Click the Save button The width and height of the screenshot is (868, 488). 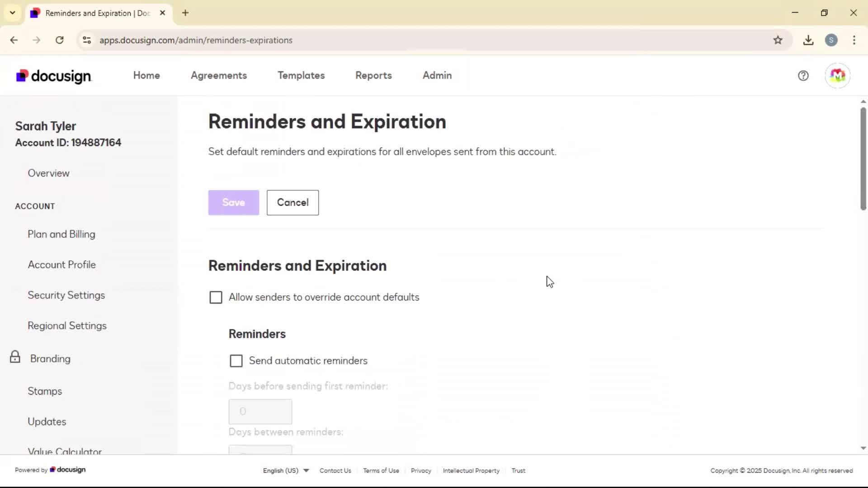coord(234,202)
